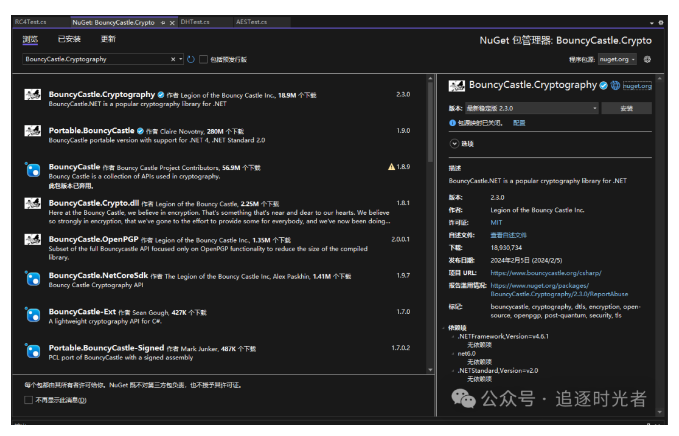This screenshot has width=679, height=436.
Task: Select BouncyCastle.Cryptography package row title
Action: pyautogui.click(x=102, y=94)
